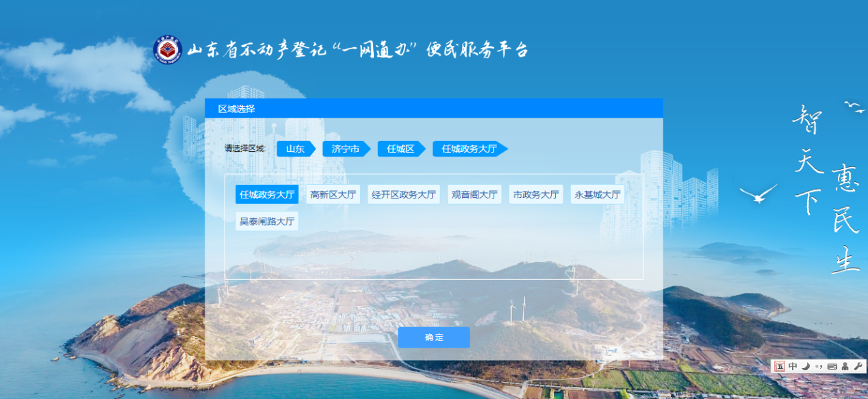Open input method wrench settings
Image resolution: width=868 pixels, height=399 pixels.
click(858, 366)
